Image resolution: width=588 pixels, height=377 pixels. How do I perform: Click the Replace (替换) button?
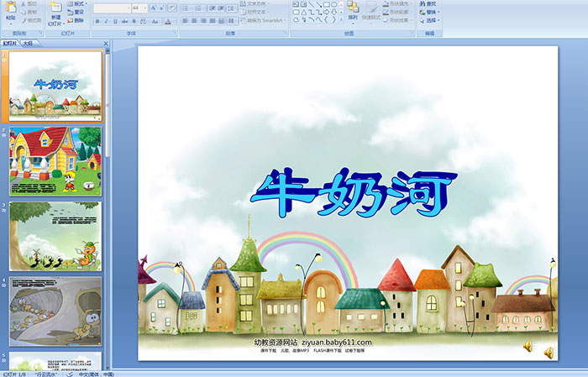(x=430, y=13)
